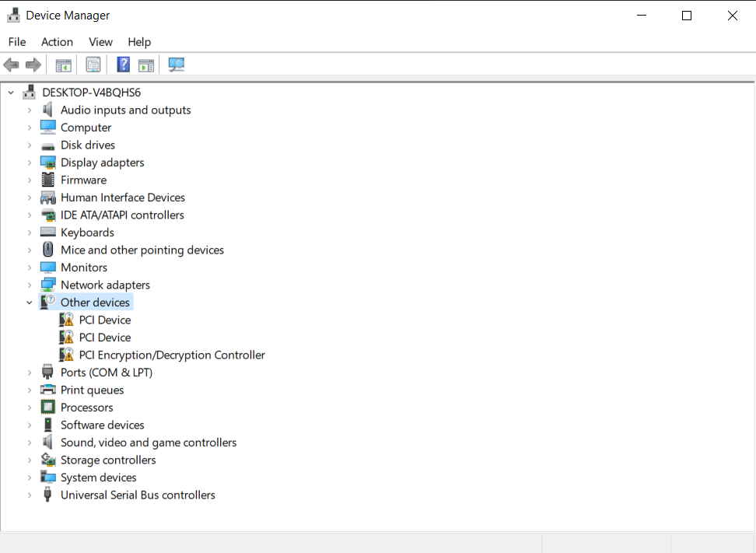Select the DESKTOP-V4BQHS6 computer name
Viewport: 756px width, 553px height.
(x=91, y=92)
